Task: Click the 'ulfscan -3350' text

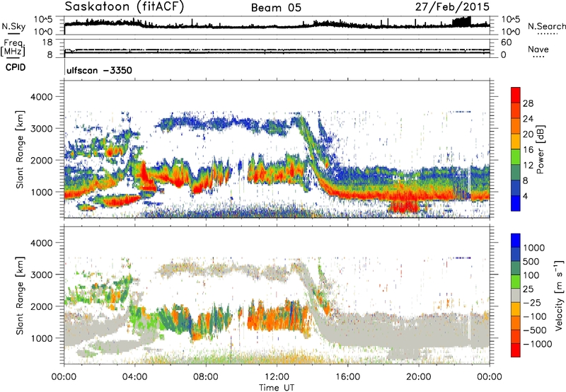Action: 99,70
